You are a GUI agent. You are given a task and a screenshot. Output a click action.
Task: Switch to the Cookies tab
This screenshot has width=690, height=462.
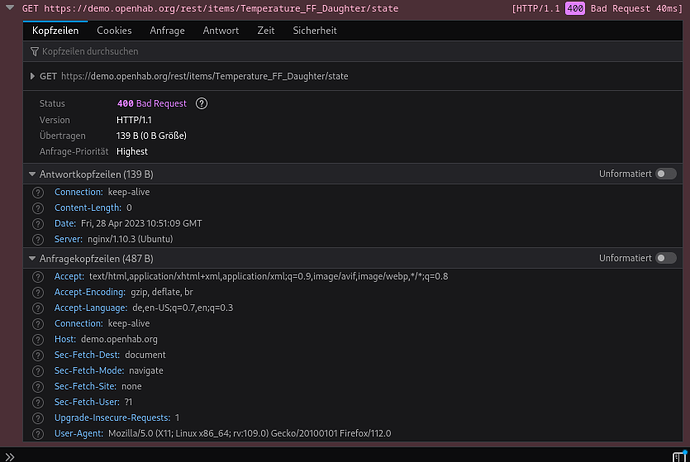coord(114,31)
